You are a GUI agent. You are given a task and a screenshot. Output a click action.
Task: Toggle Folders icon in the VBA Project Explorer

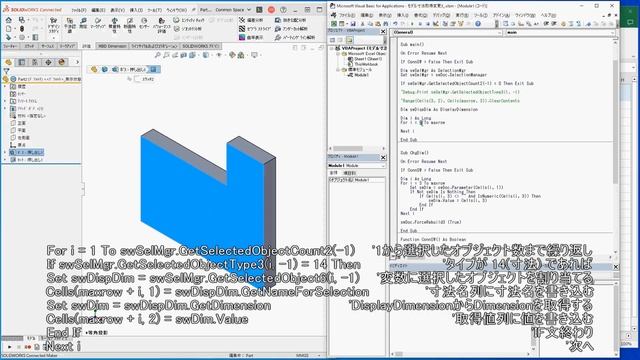click(349, 40)
